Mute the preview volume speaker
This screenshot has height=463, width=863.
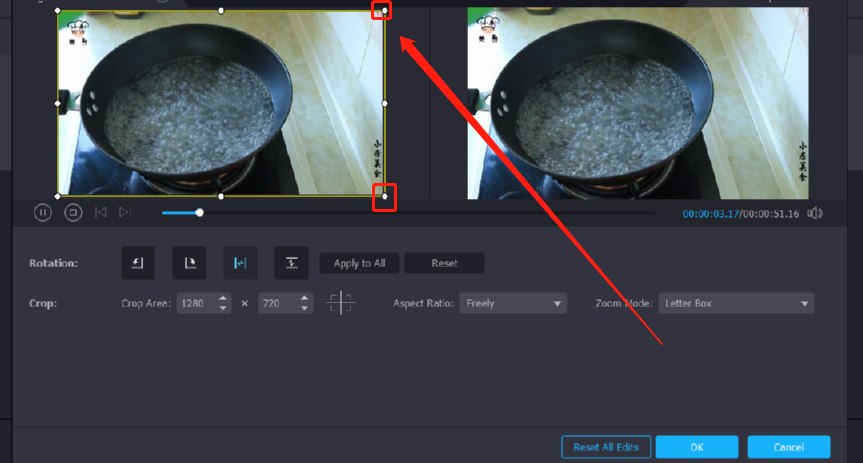pyautogui.click(x=815, y=213)
